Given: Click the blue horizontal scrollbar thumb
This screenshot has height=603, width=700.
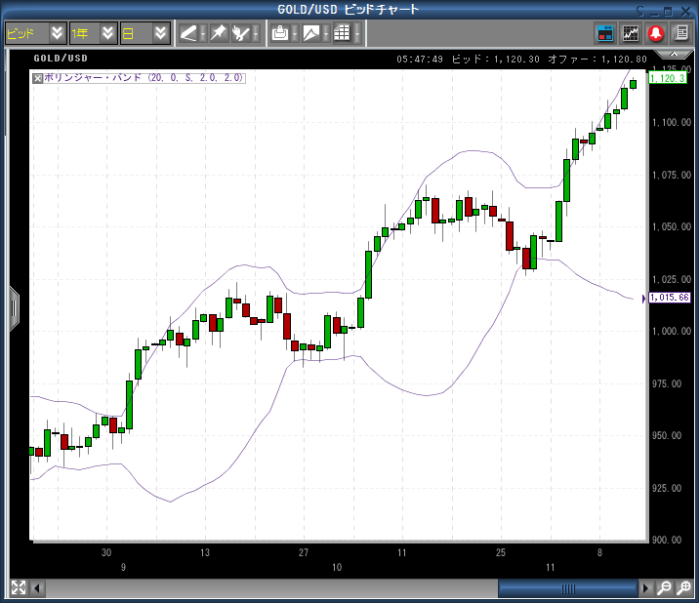Looking at the screenshot, I should pyautogui.click(x=567, y=587).
